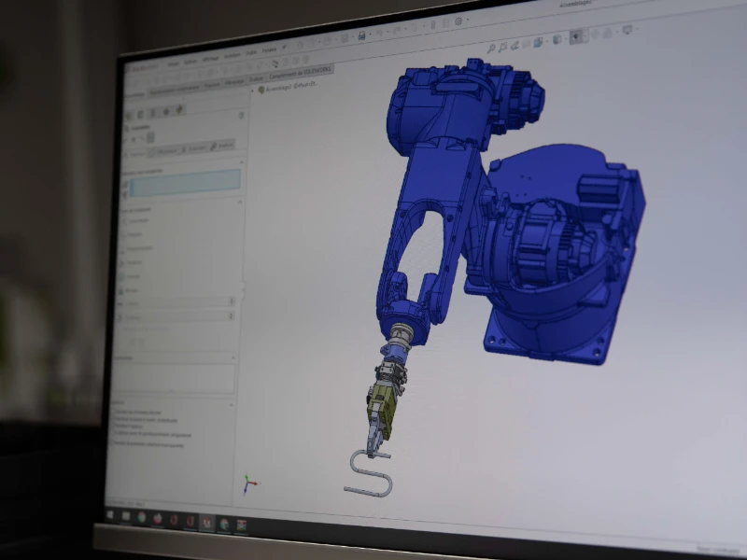The width and height of the screenshot is (747, 560).
Task: Collapse the Contraintes list section chevron
Action: click(x=233, y=357)
